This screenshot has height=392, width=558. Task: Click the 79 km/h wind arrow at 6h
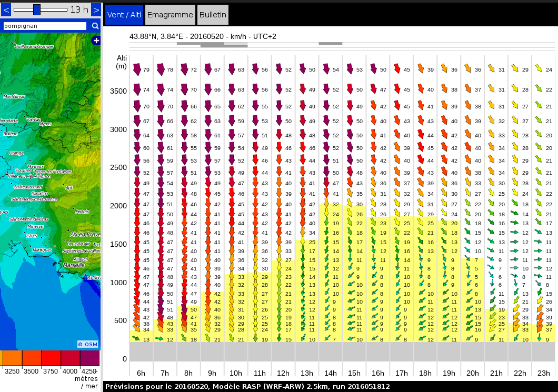tap(137, 69)
